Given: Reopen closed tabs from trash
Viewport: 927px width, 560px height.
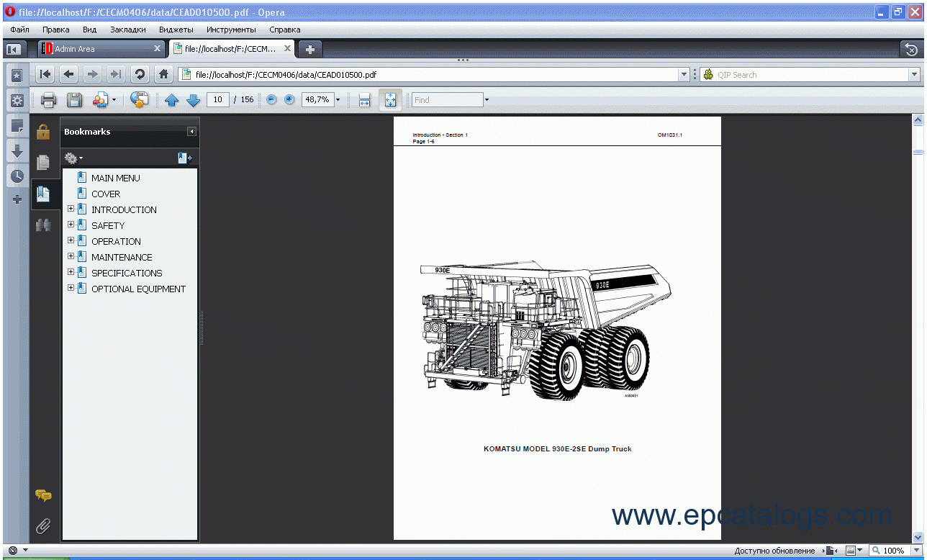Looking at the screenshot, I should (x=911, y=49).
